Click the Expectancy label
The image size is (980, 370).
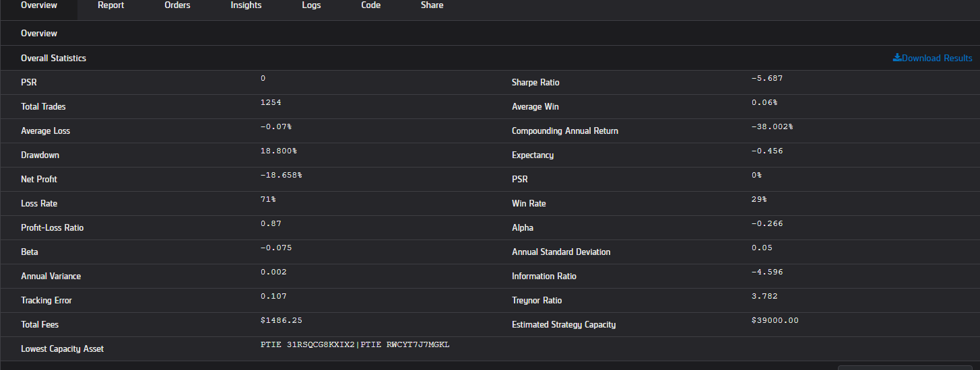pos(533,155)
